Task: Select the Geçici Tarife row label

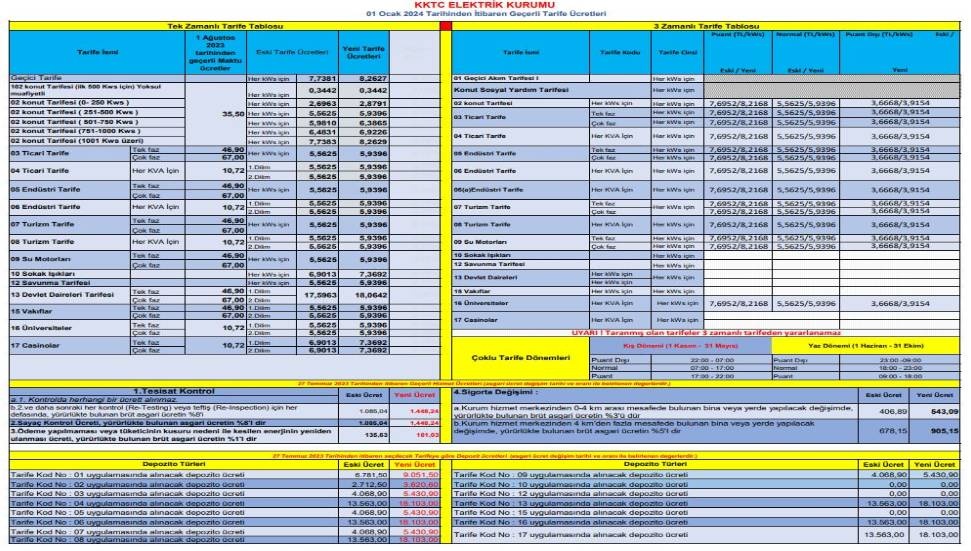Action: point(37,77)
